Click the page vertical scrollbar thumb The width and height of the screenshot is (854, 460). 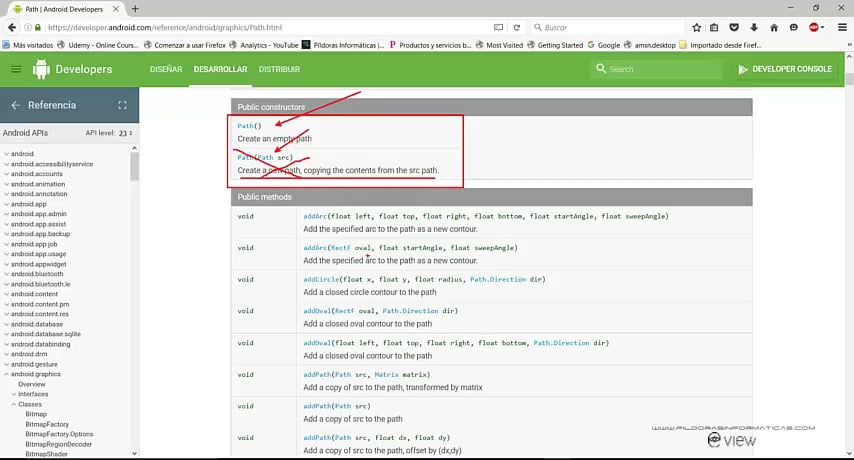849,79
